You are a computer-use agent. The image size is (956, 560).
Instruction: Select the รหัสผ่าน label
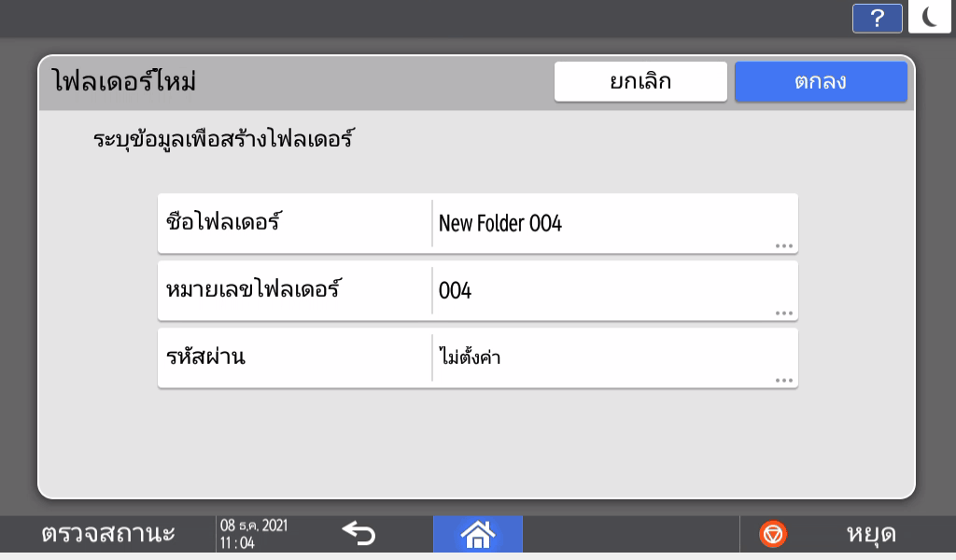click(x=205, y=357)
